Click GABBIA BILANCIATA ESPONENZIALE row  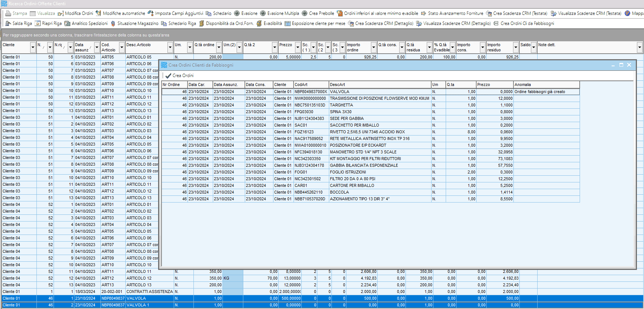click(371, 165)
